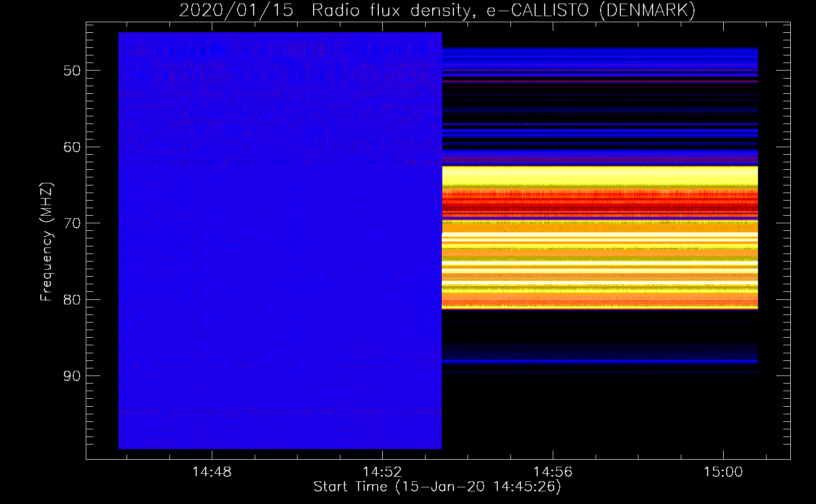The height and width of the screenshot is (504, 816).
Task: Click the 70 frequency tick label
Action: [x=72, y=223]
